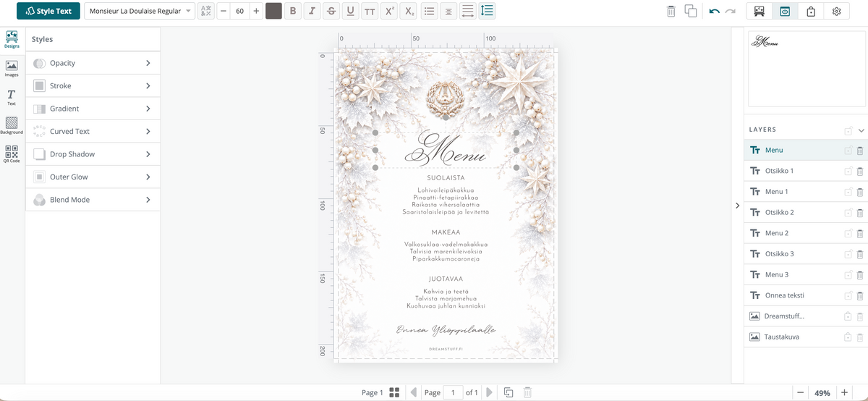Expand the Drop Shadow style option
Image resolution: width=868 pixels, height=401 pixels.
coord(93,154)
